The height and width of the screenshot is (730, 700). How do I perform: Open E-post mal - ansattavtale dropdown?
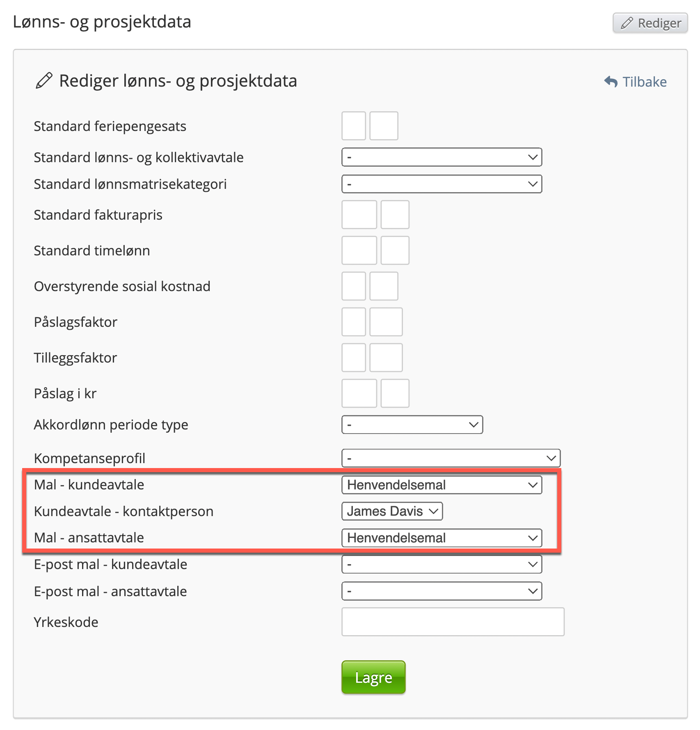[442, 591]
